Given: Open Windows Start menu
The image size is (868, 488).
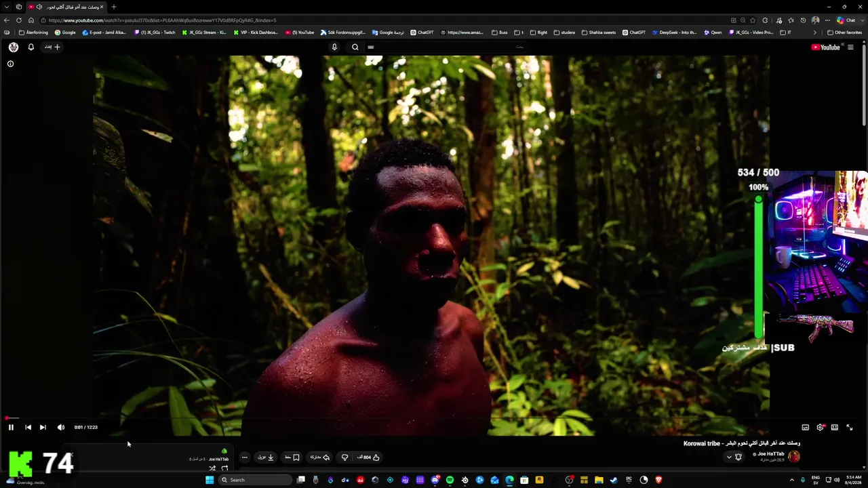Looking at the screenshot, I should [x=210, y=480].
